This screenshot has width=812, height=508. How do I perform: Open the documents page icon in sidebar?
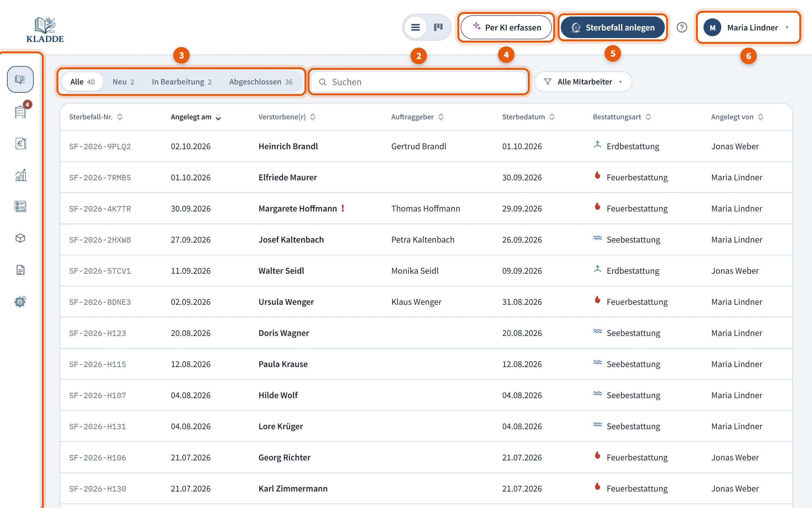(x=21, y=270)
